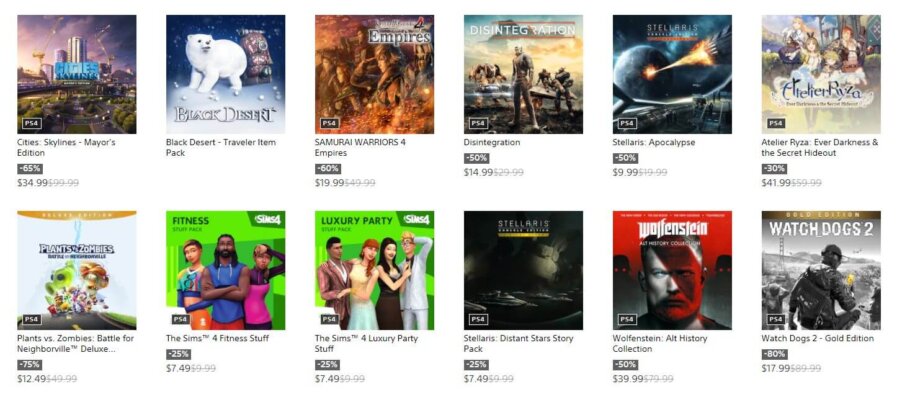Open the Sims 4 Luxury Party cover
The width and height of the screenshot is (897, 420).
(x=374, y=270)
